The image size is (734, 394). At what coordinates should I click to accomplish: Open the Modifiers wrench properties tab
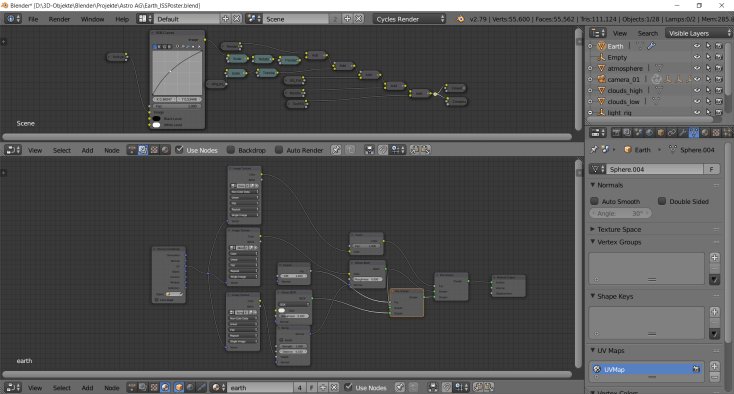click(683, 133)
